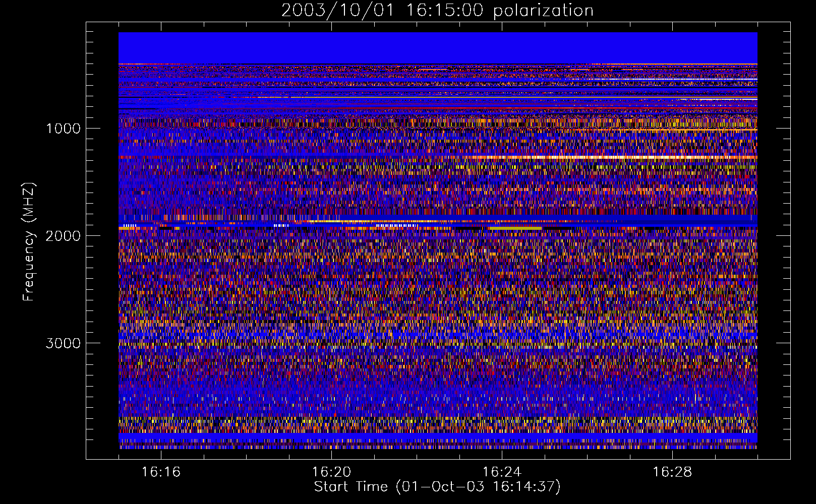Click the 'Start Time (01-Oct-03 16:14:37)' axis label
Image resolution: width=816 pixels, height=504 pixels.
point(437,486)
